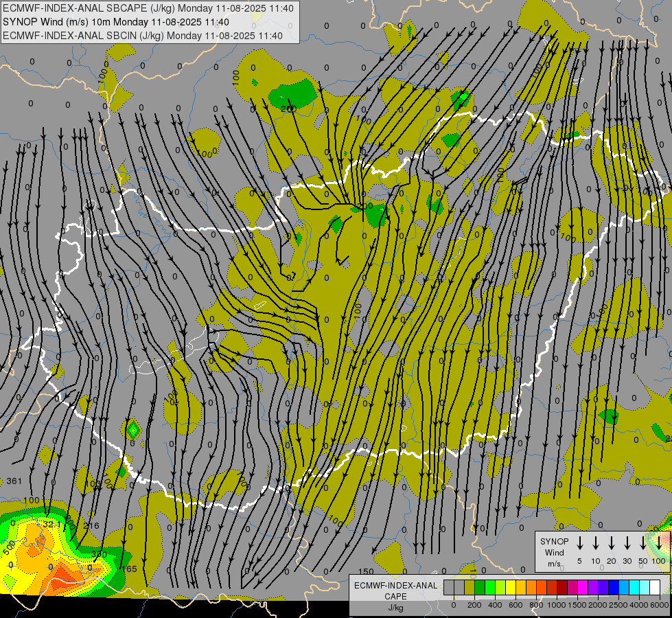
Task: Click the '2000' tick label on color scale
Action: (598, 605)
